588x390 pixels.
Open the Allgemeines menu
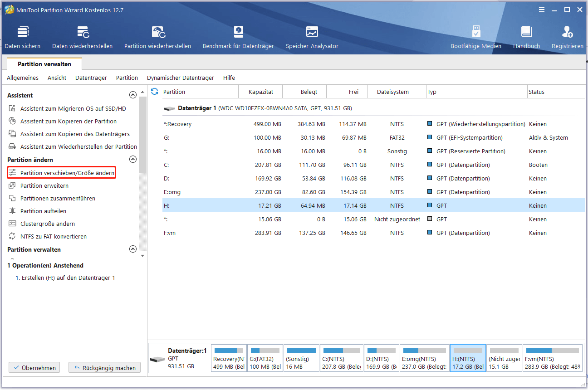(23, 78)
